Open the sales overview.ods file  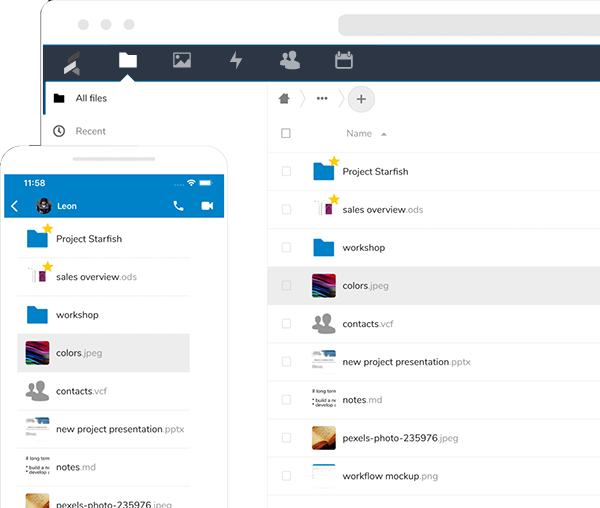point(382,209)
